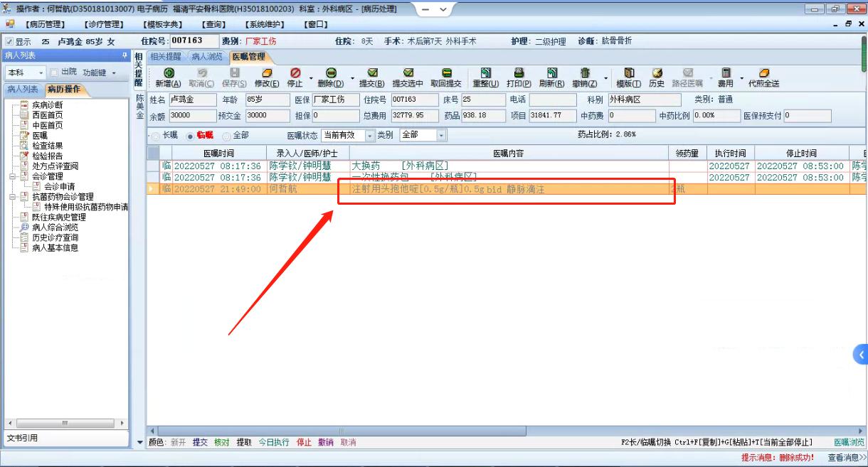
Task: Click the 历史 (history) toolbar icon
Action: click(x=657, y=73)
